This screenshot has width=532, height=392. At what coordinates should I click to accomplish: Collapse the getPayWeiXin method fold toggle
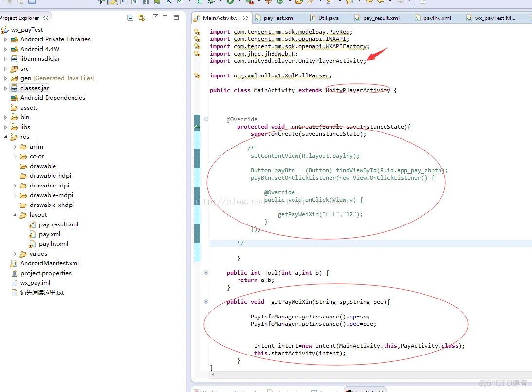pyautogui.click(x=206, y=302)
